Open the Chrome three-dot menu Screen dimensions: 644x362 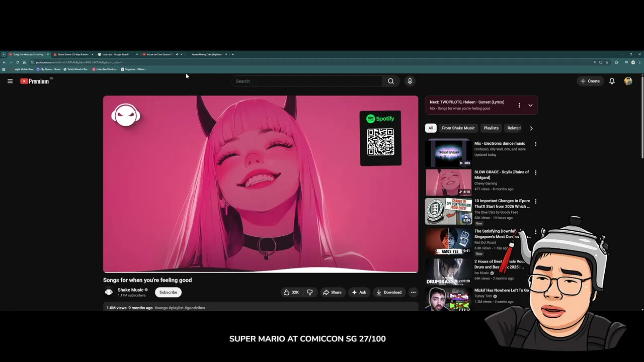click(x=639, y=62)
